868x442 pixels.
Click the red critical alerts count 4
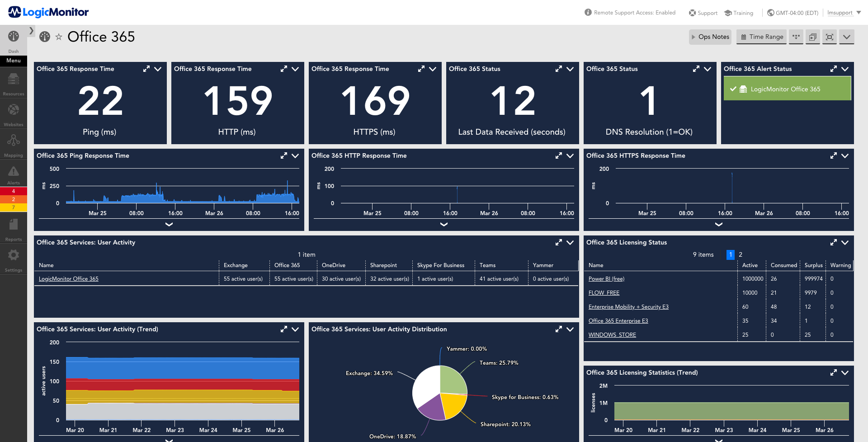click(14, 191)
